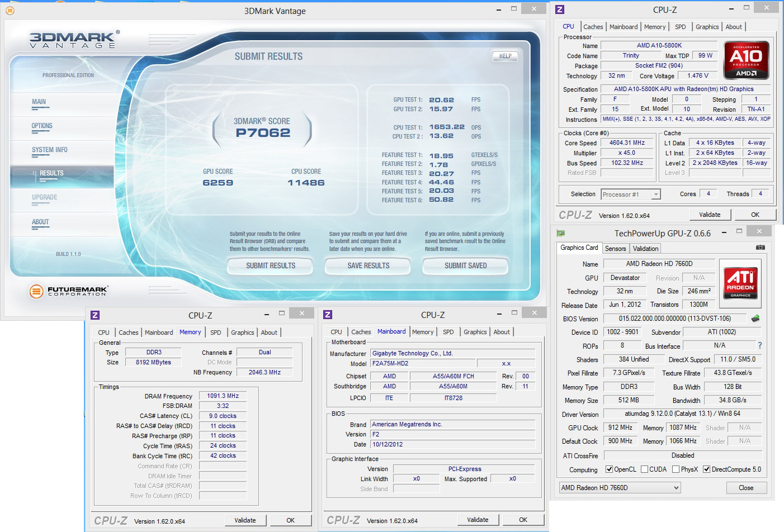Viewport: 784px width, 532px height.
Task: Toggle the CUDA checkbox
Action: (645, 469)
